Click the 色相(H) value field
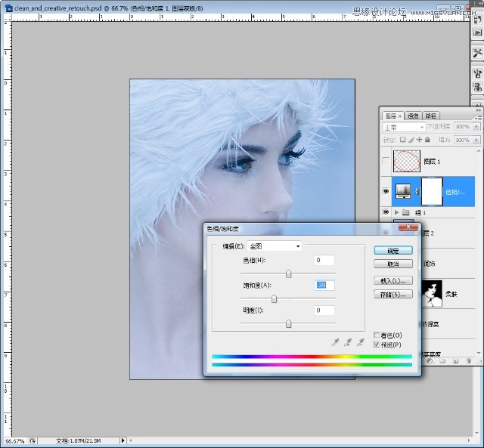484x448 pixels. [324, 260]
